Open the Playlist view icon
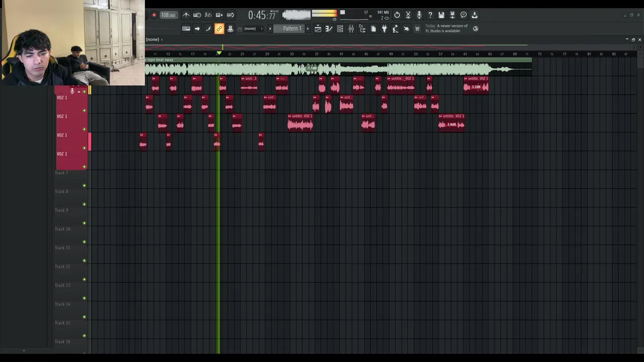The height and width of the screenshot is (362, 644). click(318, 29)
